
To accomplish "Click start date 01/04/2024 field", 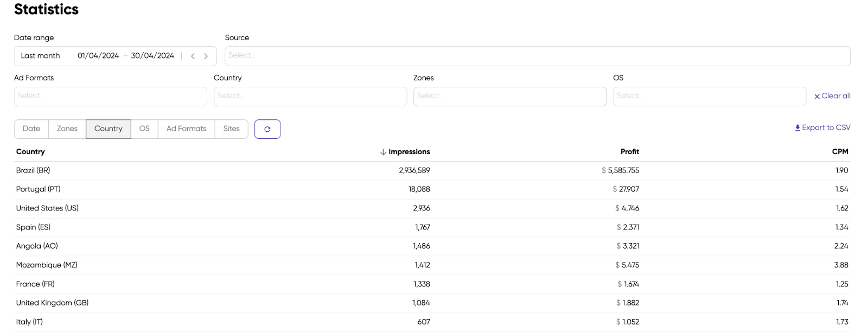I will coord(98,56).
